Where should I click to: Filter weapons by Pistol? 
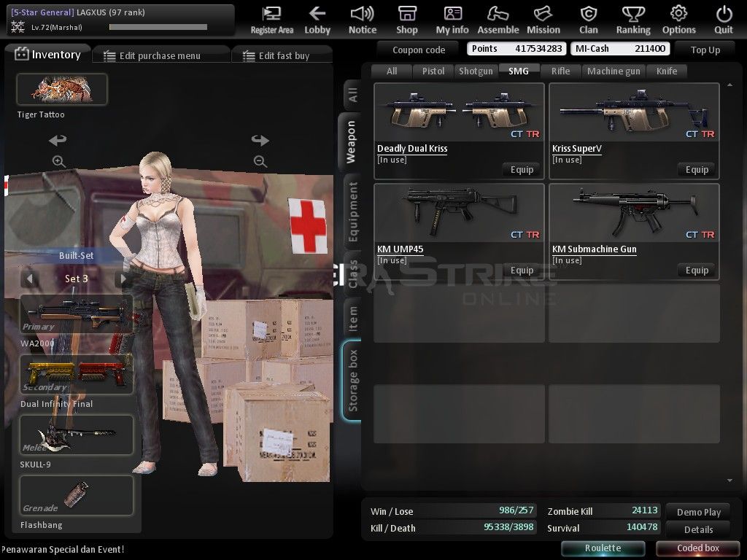433,71
